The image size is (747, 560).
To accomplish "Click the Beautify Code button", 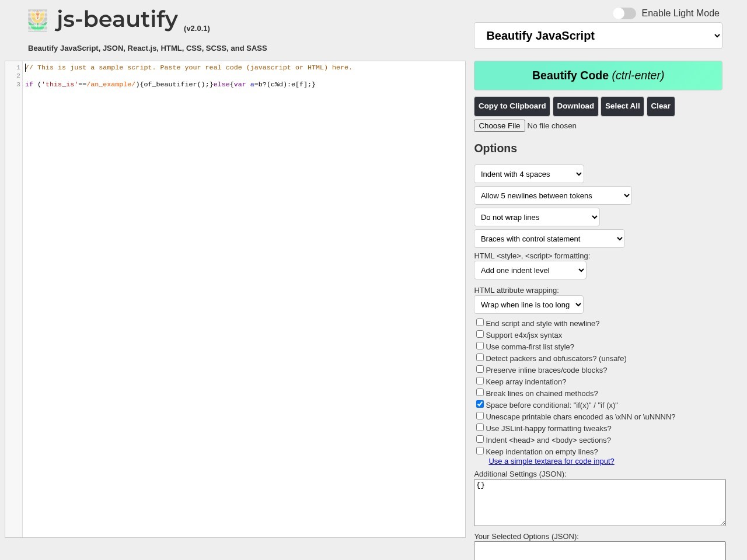I will pos(598,75).
